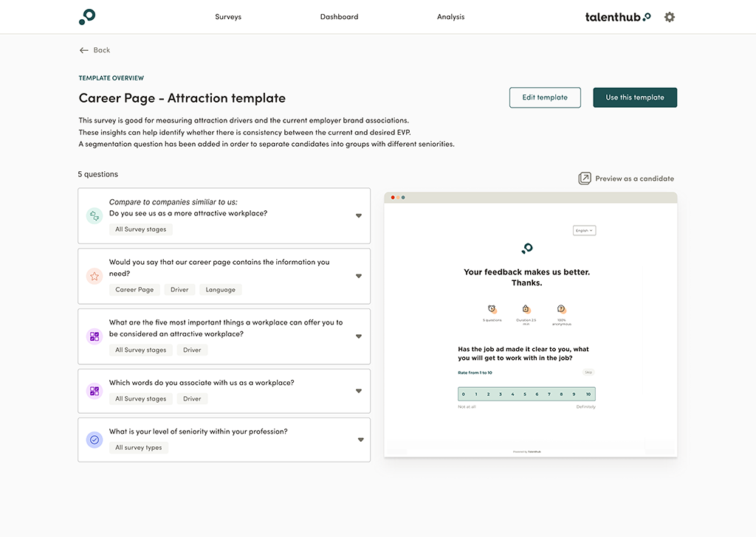Open the settings gear icon
Screen dimensions: 756x537
pos(669,17)
